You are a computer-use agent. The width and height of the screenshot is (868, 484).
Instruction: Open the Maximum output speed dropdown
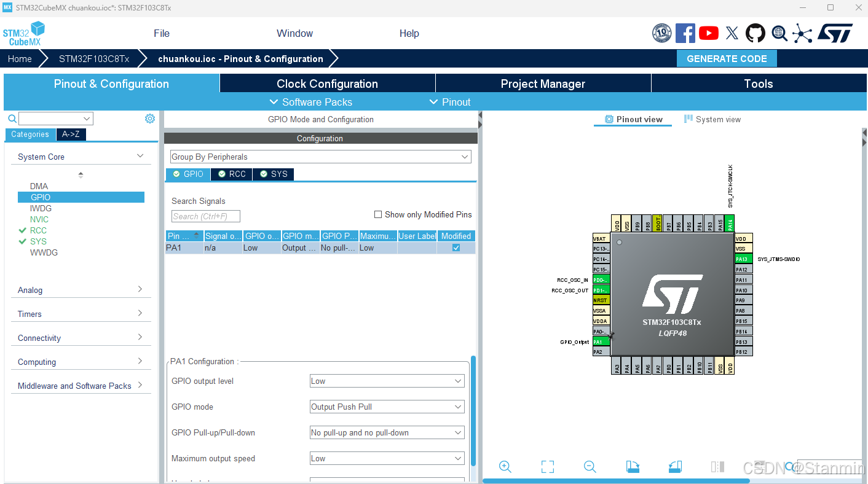click(x=387, y=458)
